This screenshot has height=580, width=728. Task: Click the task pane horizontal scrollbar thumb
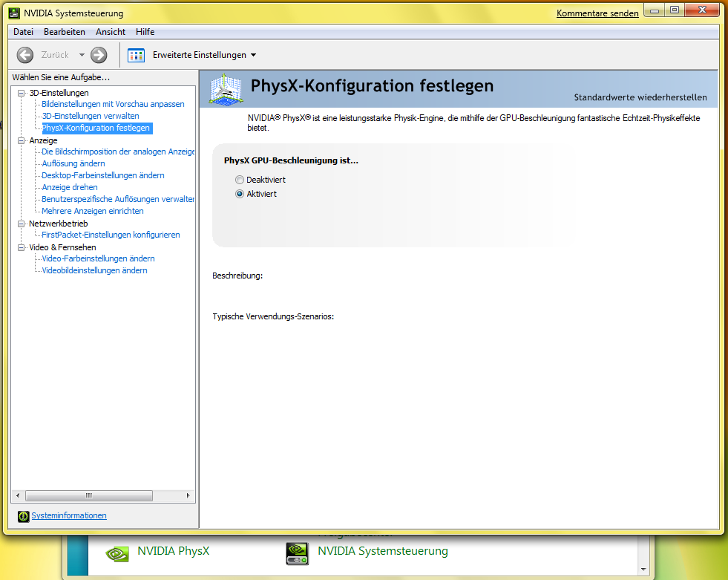(88, 495)
